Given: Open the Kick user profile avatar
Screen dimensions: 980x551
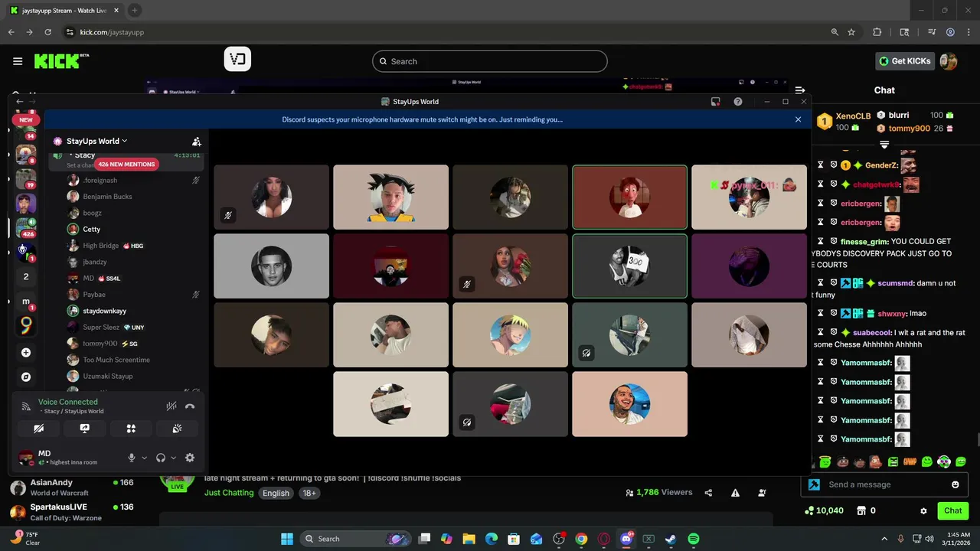Looking at the screenshot, I should (x=949, y=61).
